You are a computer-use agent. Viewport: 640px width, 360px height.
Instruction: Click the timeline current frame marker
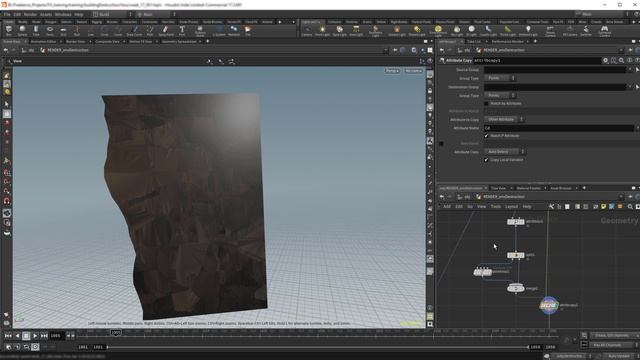pos(116,333)
